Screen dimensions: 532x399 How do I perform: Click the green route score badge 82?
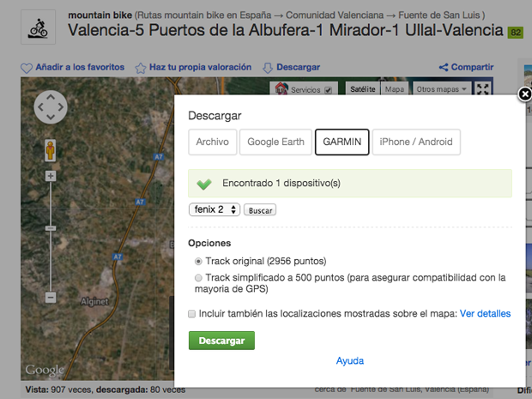point(516,33)
